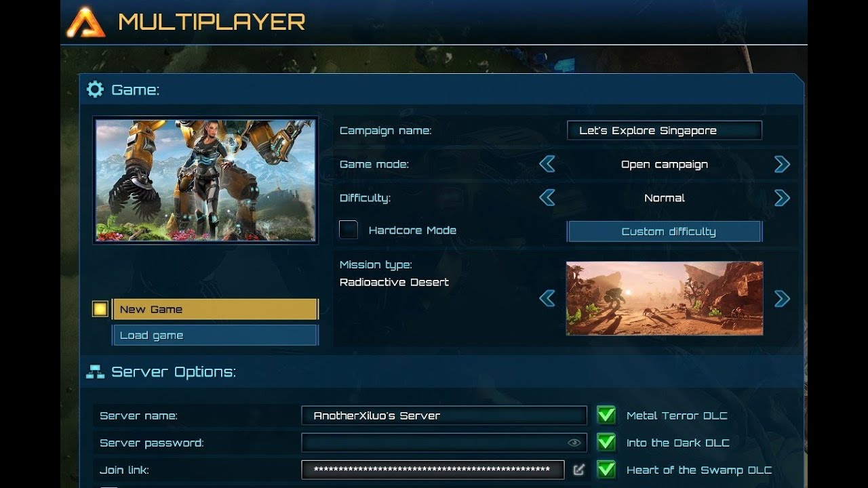Click the Heart of the Swamp DLC label
Viewport: 868px width, 488px height.
pos(699,470)
